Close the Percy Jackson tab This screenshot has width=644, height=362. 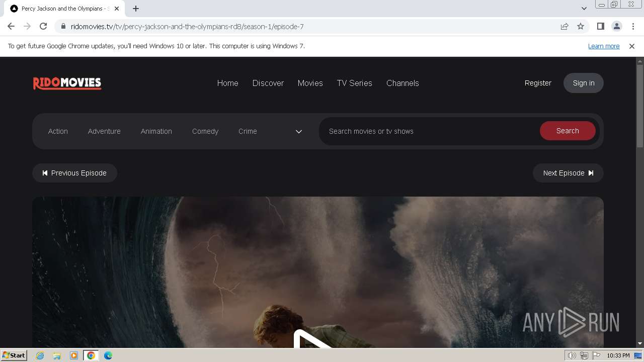tap(117, 9)
